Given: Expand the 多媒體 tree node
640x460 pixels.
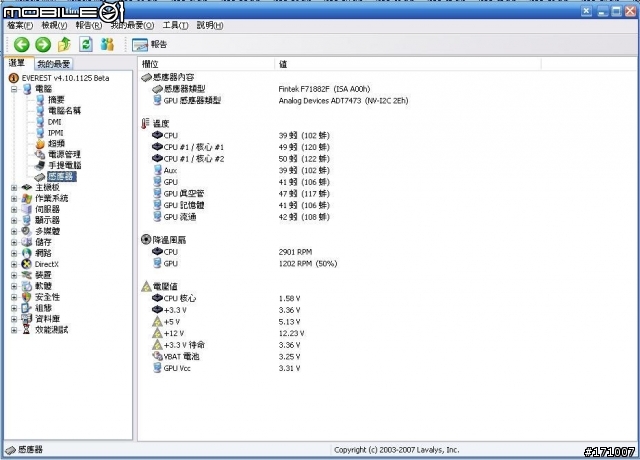Looking at the screenshot, I should point(14,231).
